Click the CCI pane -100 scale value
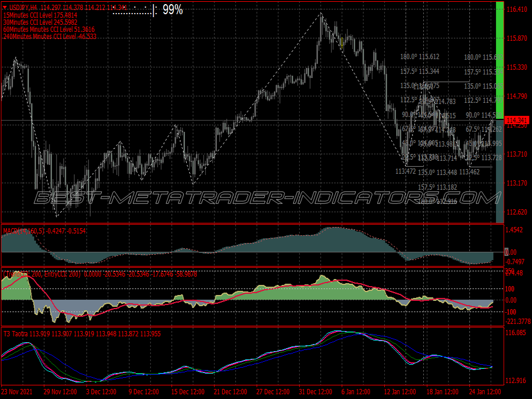 pos(510,312)
